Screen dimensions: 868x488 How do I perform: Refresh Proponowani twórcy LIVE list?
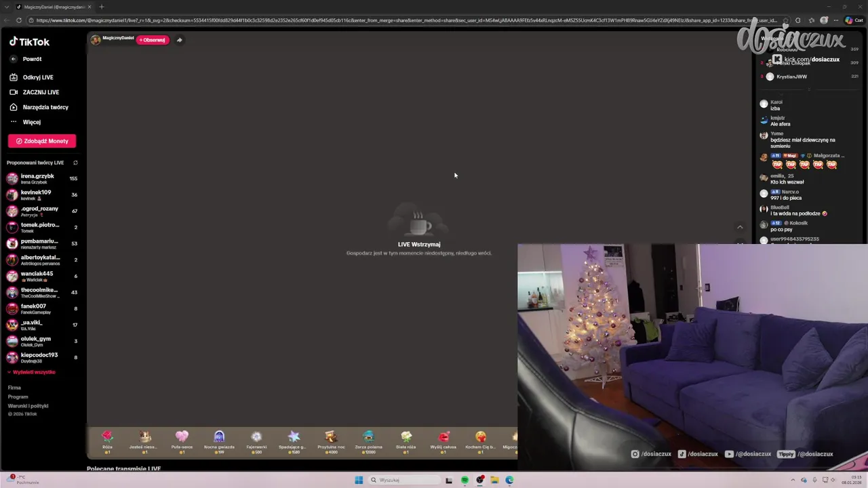(x=75, y=163)
